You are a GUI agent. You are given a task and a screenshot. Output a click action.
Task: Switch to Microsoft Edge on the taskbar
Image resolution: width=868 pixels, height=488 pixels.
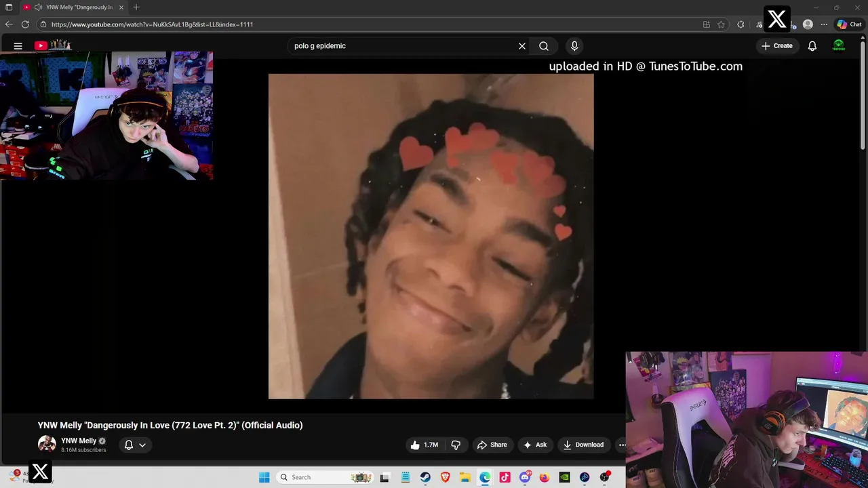point(485,477)
